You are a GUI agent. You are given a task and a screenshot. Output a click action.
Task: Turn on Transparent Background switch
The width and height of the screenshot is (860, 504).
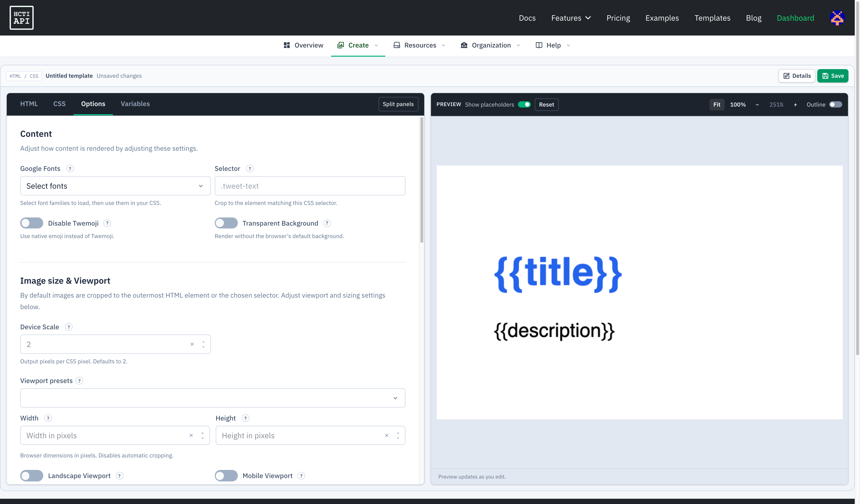point(226,223)
